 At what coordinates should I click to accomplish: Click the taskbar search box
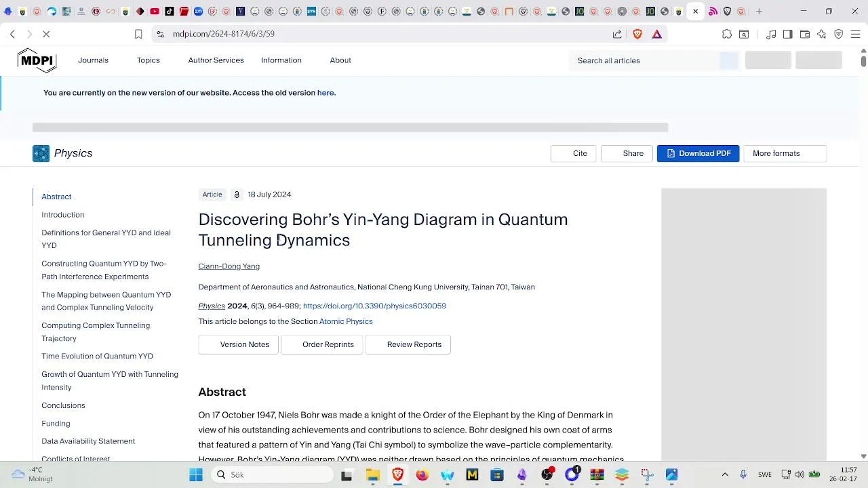click(x=272, y=475)
